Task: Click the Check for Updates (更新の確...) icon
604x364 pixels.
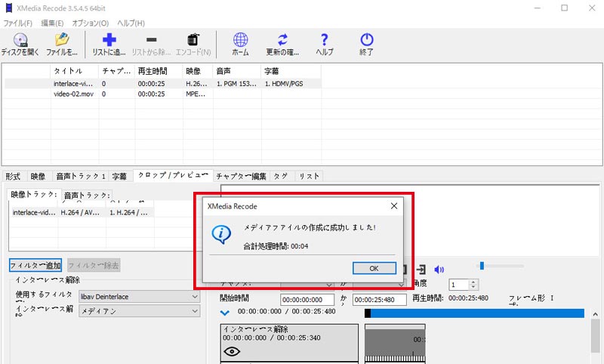Action: point(282,40)
